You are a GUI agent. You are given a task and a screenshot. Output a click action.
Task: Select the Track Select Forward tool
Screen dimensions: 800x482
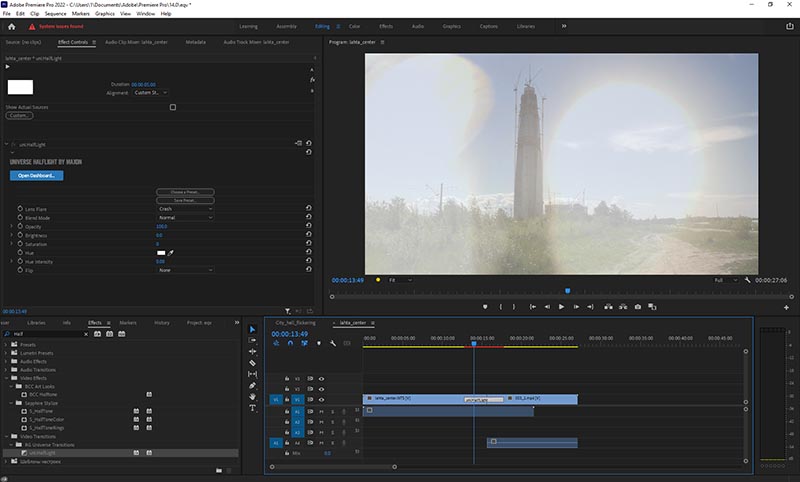pos(252,340)
